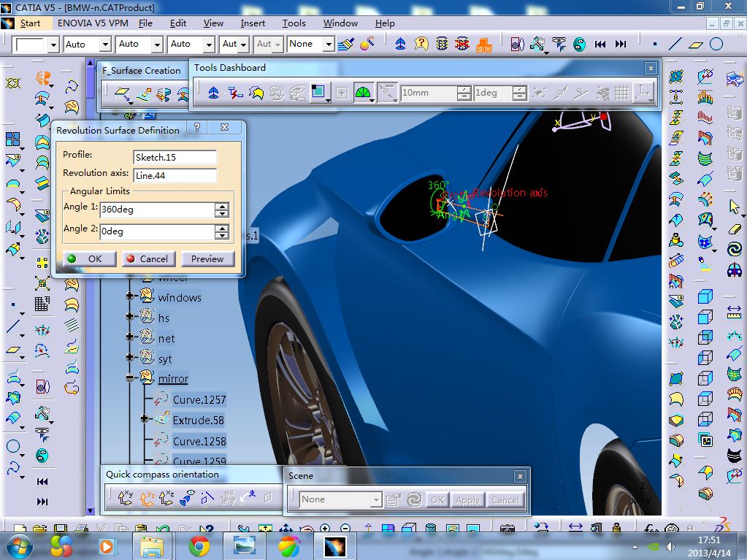Expand the windows node in the tree

click(129, 296)
